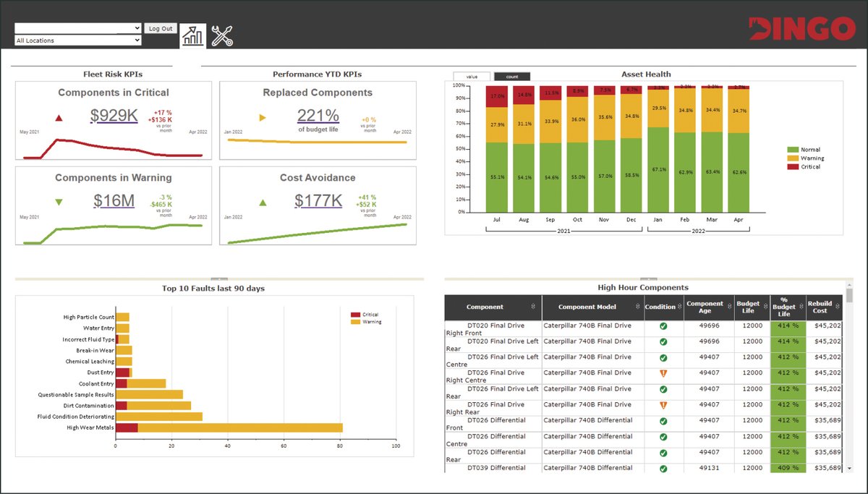Click the Water Entry fault label
Viewport: 868px width, 494px height.
(x=99, y=328)
